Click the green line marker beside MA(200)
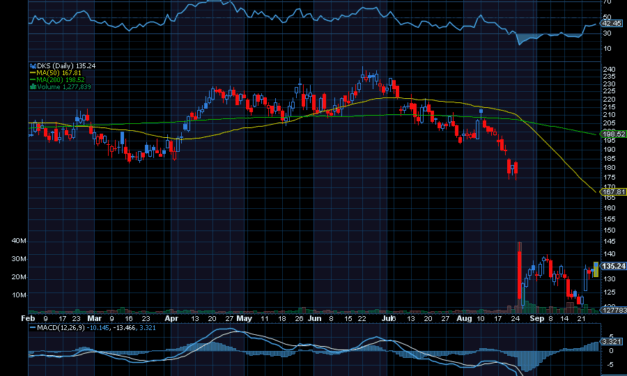Image resolution: width=627 pixels, height=376 pixels. [x=33, y=80]
